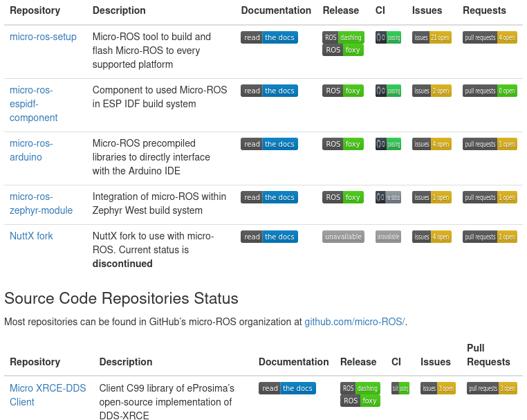Image resolution: width=527 pixels, height=420 pixels.
Task: Click ROS dashing release badge for micro-ros-setup
Action: (343, 37)
